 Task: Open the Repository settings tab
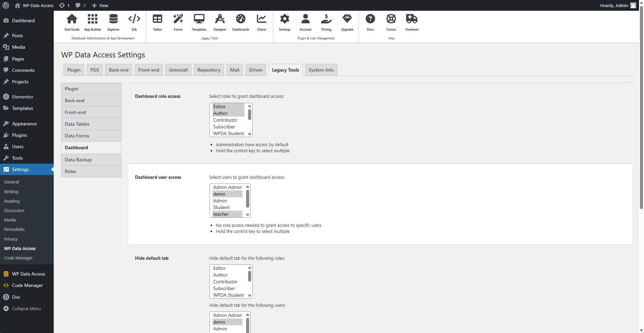pos(209,70)
